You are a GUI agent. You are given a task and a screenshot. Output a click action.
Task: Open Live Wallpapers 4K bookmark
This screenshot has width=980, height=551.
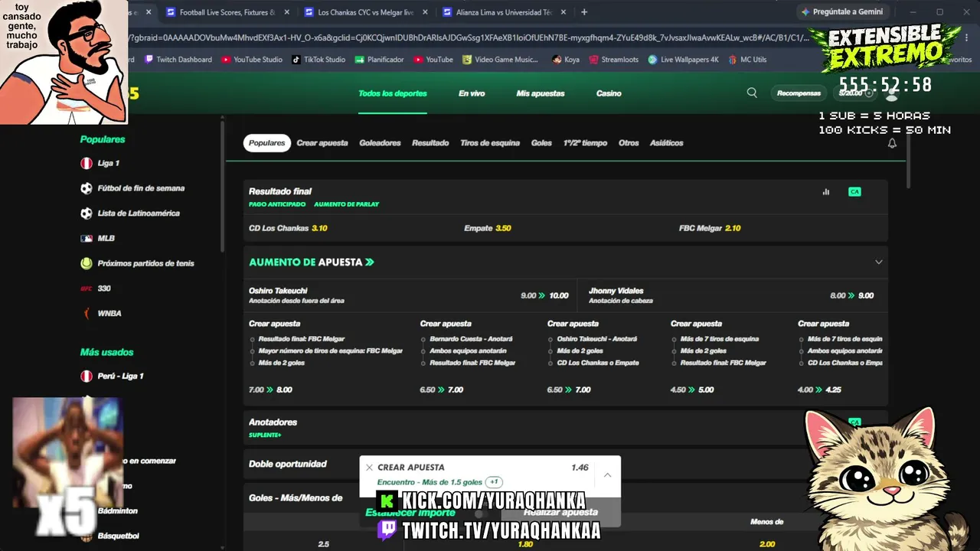(683, 60)
